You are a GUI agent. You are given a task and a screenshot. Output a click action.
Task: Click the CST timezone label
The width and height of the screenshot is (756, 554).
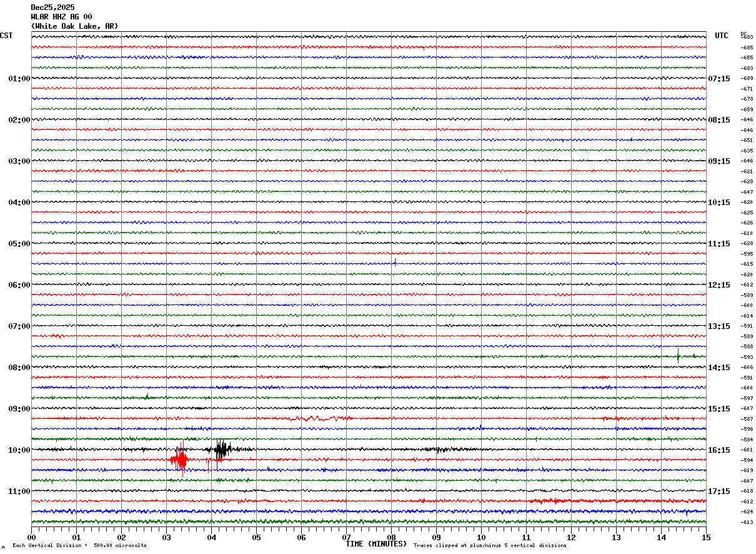6,36
